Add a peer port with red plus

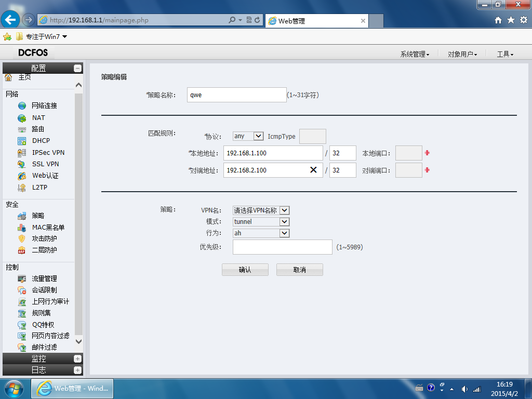pyautogui.click(x=427, y=170)
